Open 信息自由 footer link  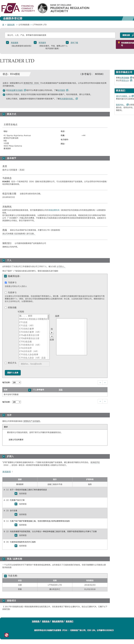pos(46,621)
